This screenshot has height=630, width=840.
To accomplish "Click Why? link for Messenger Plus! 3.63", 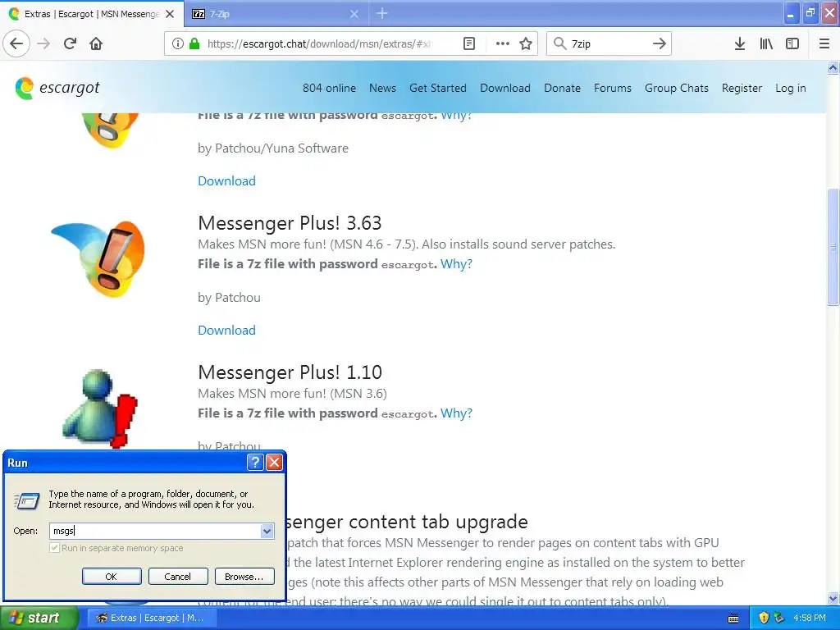I will (456, 263).
